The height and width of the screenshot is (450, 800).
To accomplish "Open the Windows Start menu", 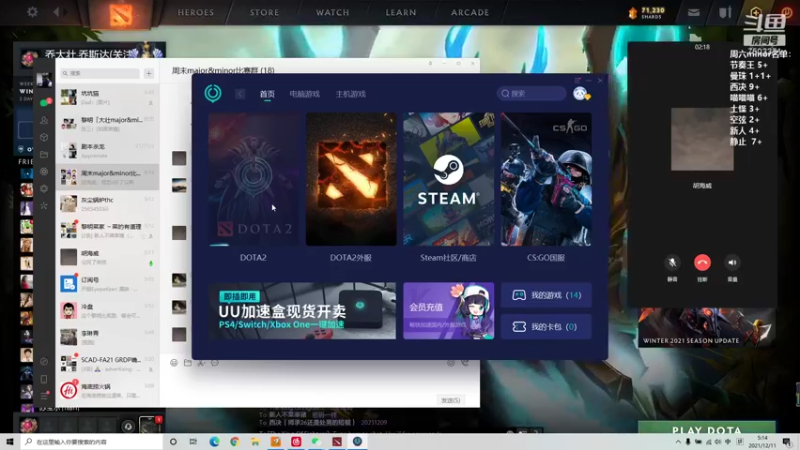I will tap(9, 442).
